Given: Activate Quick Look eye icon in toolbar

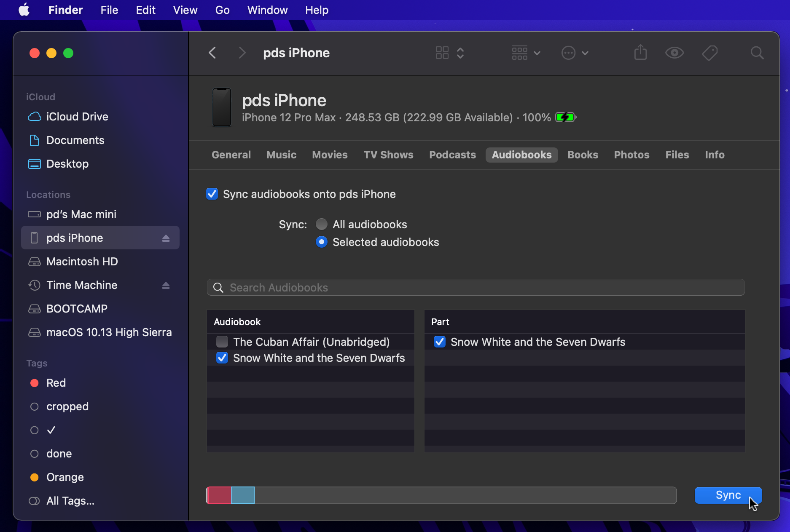Looking at the screenshot, I should [x=674, y=53].
